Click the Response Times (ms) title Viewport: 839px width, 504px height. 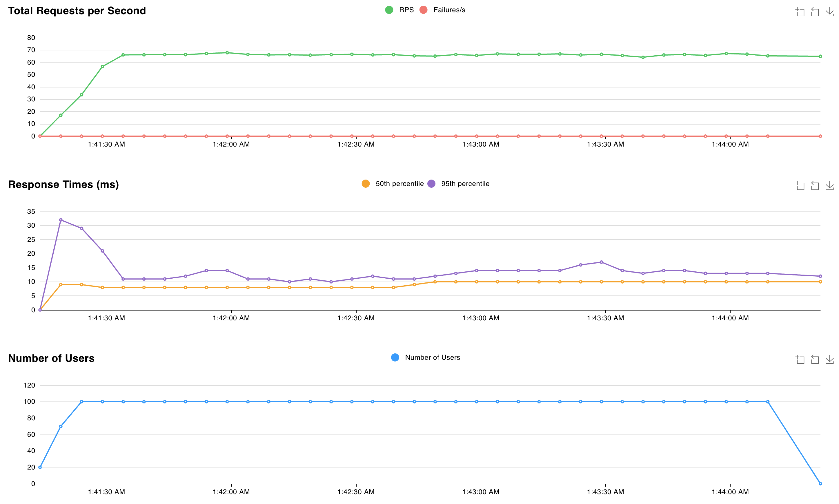tap(63, 185)
